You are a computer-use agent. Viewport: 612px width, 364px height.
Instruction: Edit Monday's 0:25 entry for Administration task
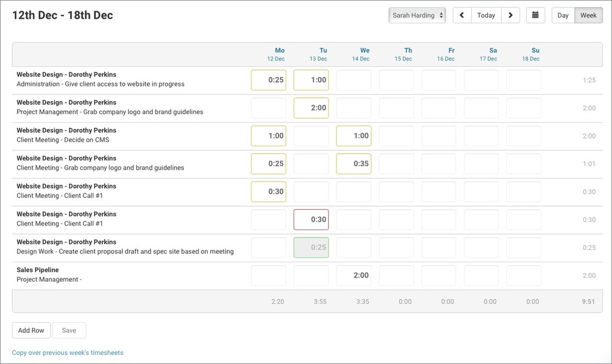[x=268, y=80]
